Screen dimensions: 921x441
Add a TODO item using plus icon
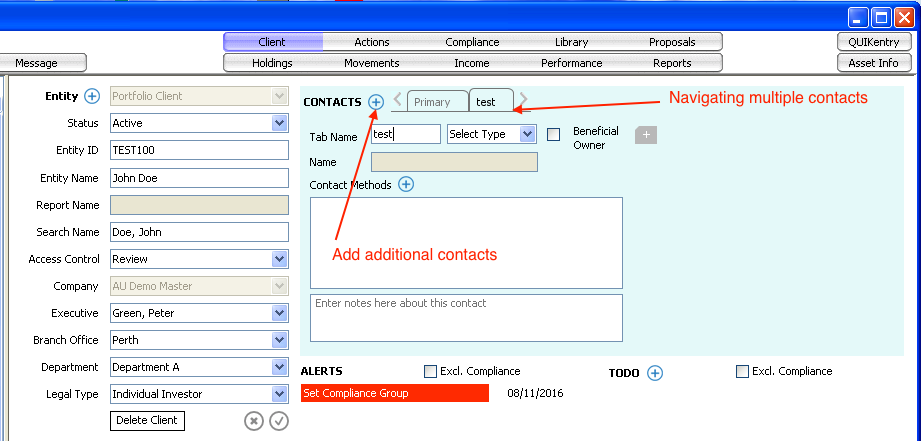point(655,373)
